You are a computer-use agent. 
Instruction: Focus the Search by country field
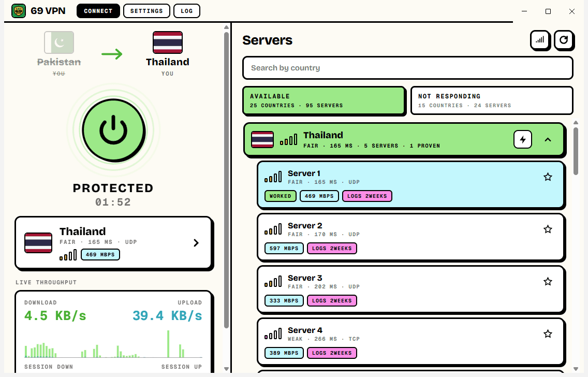coord(408,68)
